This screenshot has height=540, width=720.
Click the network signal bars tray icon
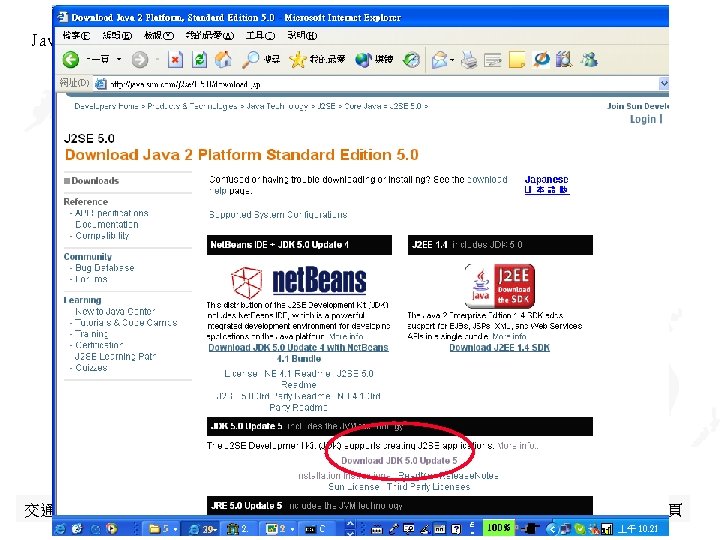(607, 529)
